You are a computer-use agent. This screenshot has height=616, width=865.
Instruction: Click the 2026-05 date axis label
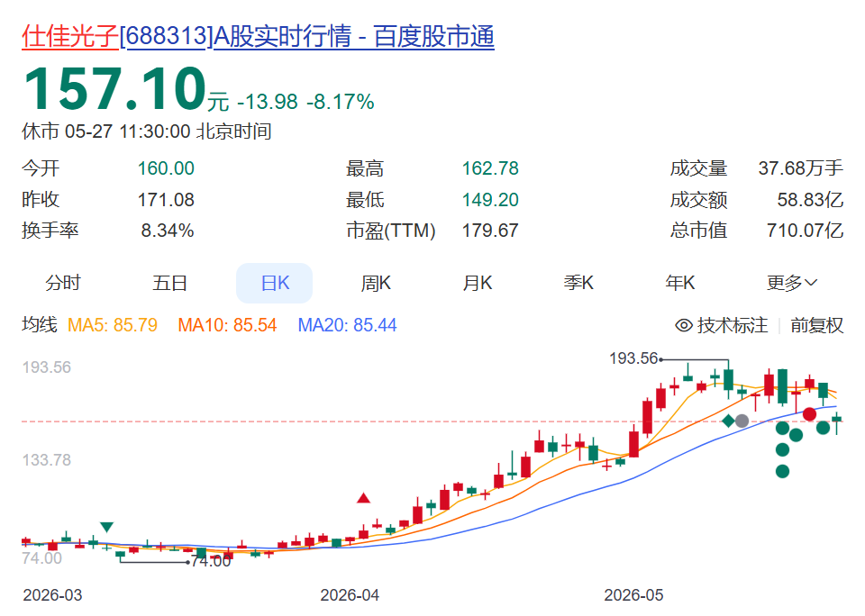pyautogui.click(x=633, y=595)
